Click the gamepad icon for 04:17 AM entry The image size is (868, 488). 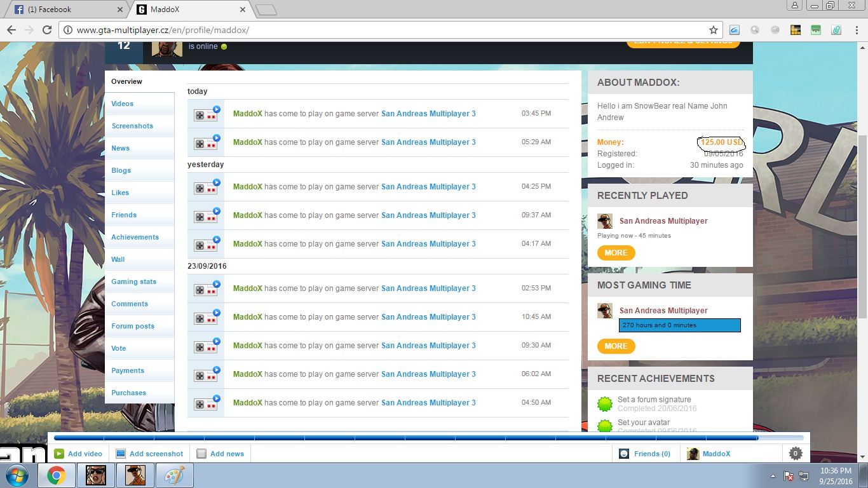(207, 244)
